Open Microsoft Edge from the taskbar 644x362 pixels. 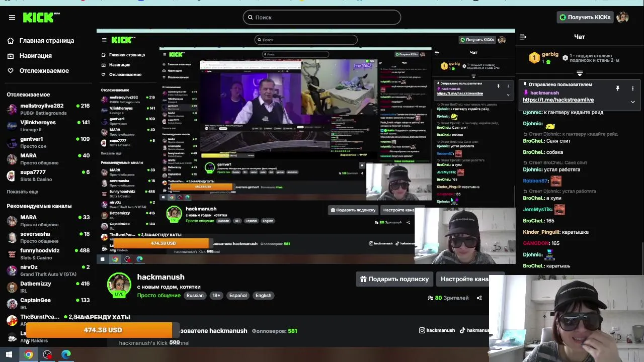(66, 354)
